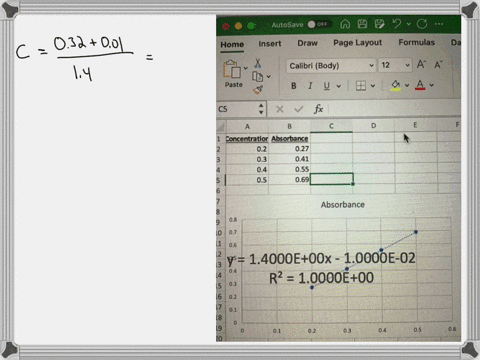Viewport: 480px width, 360px height.
Task: Click the Cancel X in formula bar
Action: (x=280, y=109)
